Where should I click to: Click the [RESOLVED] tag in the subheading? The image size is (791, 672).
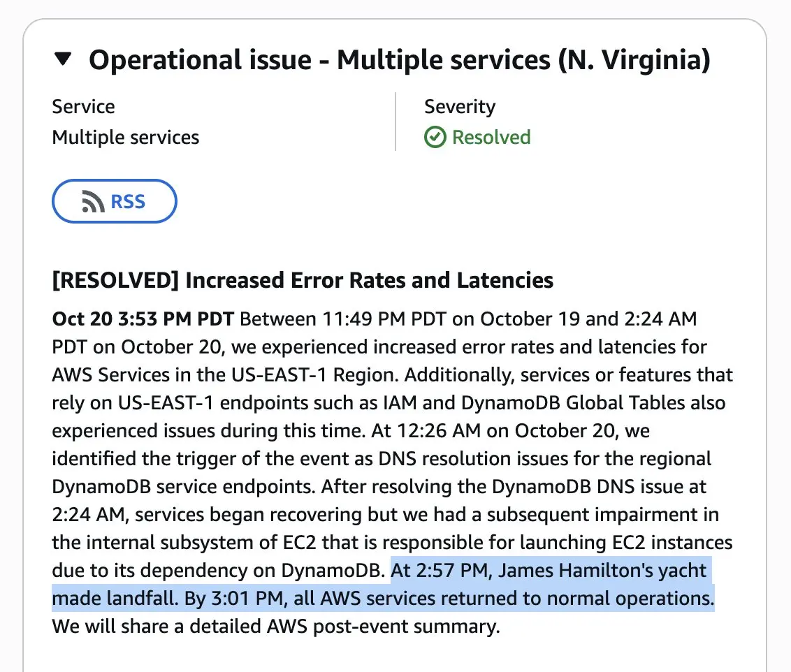[115, 280]
